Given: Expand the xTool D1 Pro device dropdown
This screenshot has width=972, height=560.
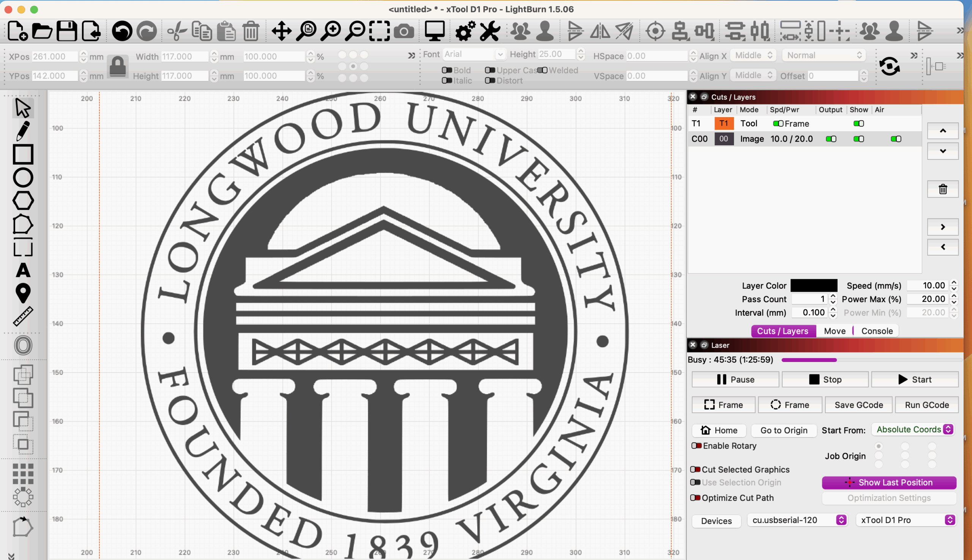Looking at the screenshot, I should (x=906, y=520).
